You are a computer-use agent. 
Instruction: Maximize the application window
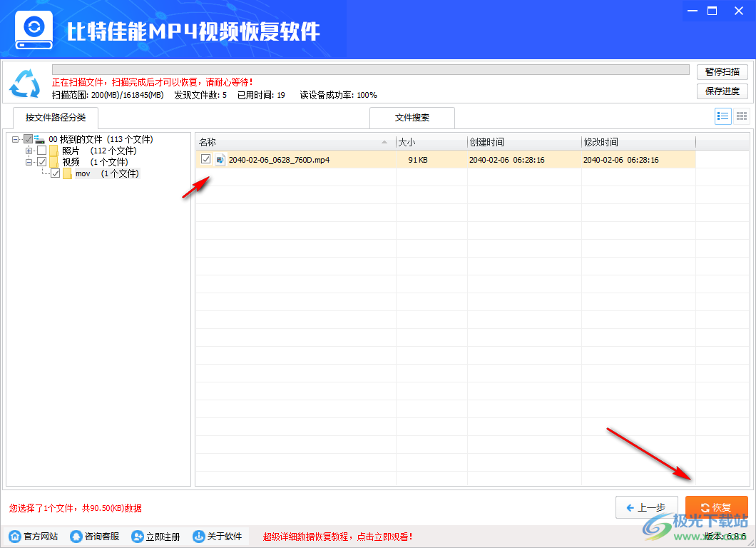click(712, 11)
